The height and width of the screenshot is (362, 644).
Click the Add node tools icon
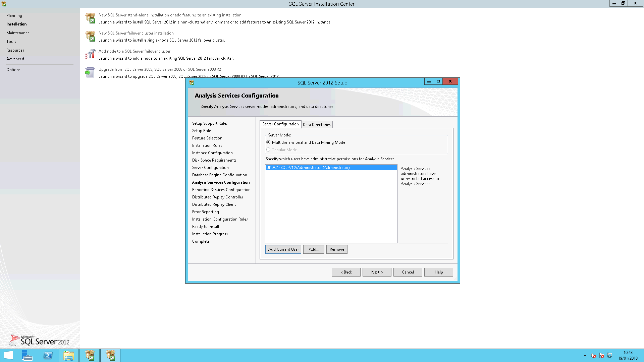(90, 54)
